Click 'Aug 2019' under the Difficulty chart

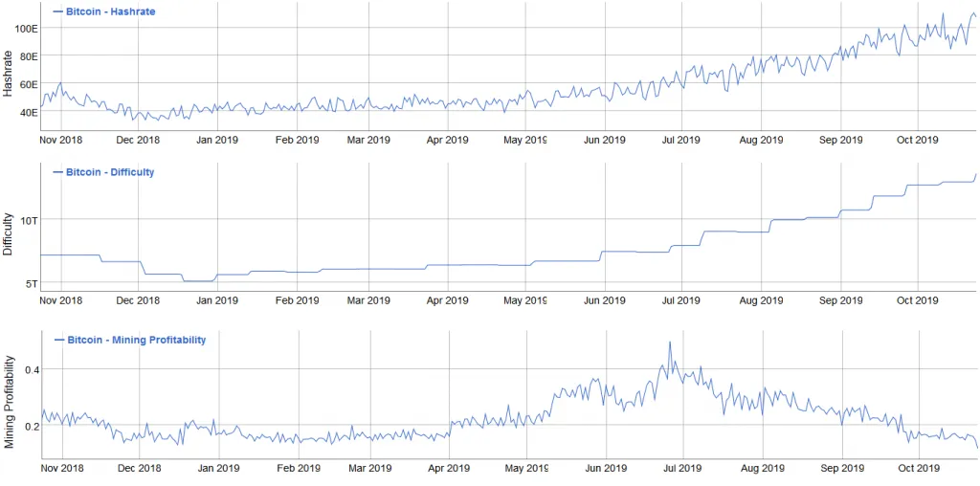[761, 300]
